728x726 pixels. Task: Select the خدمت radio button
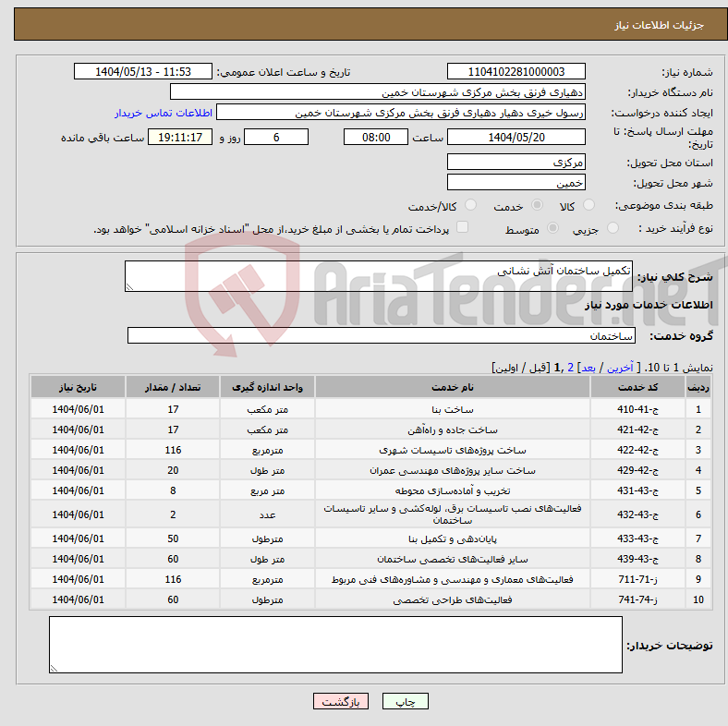[x=537, y=205]
